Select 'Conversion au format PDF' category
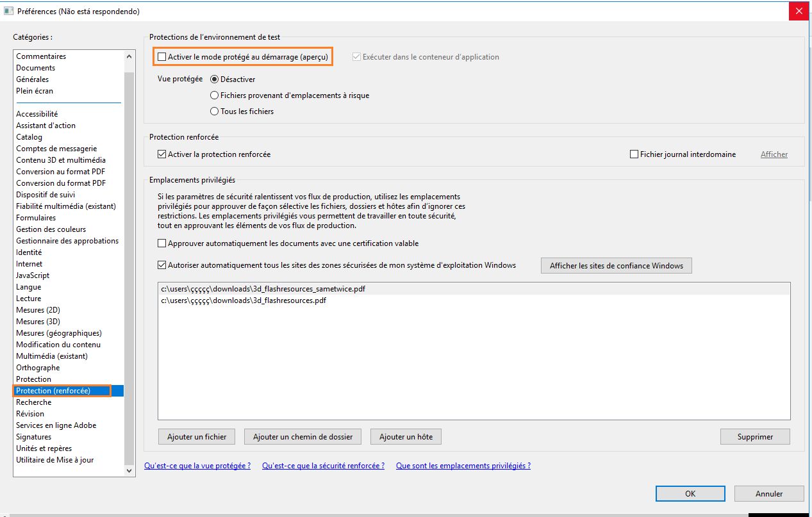812x517 pixels. coord(61,172)
